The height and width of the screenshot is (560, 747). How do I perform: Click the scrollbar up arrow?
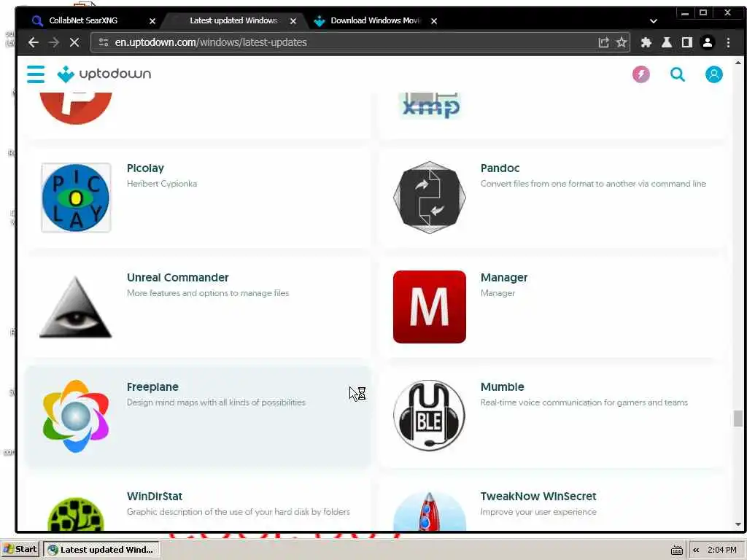[x=738, y=63]
